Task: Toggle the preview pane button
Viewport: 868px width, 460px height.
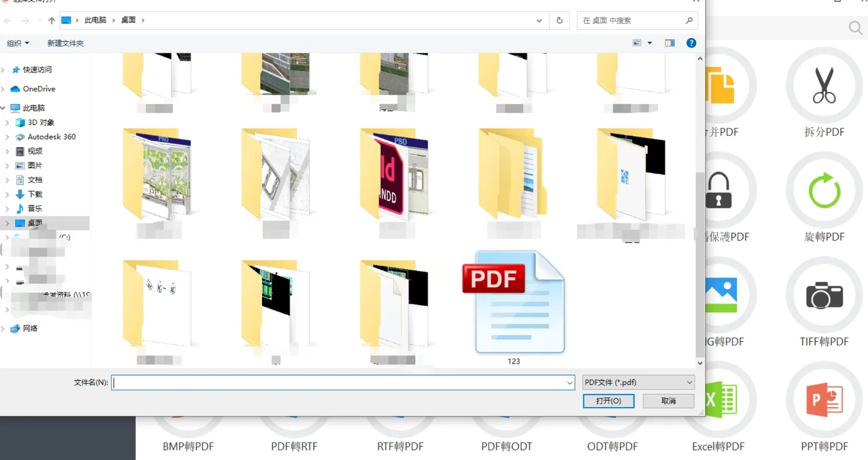Action: tap(670, 43)
